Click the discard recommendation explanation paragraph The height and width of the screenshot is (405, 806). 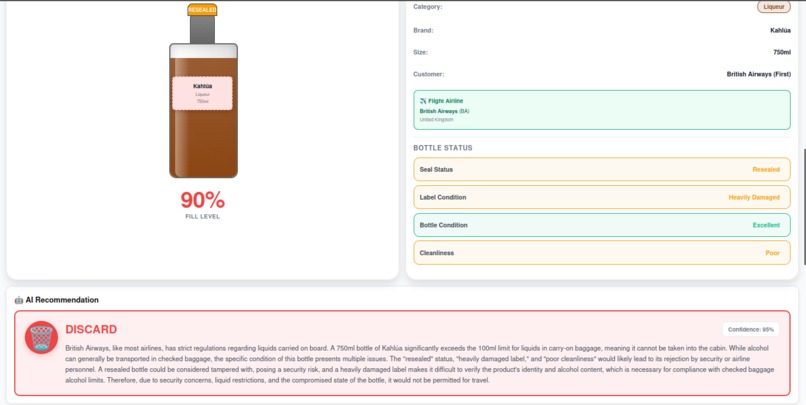[x=419, y=364]
